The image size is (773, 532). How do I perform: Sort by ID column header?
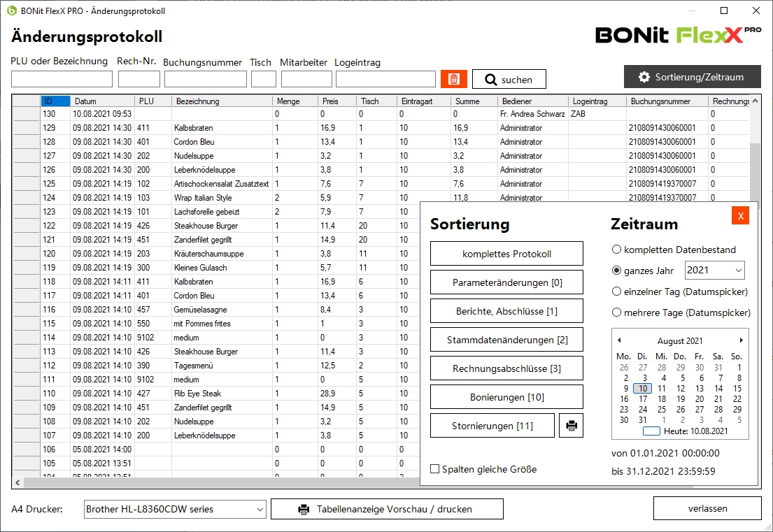click(56, 101)
